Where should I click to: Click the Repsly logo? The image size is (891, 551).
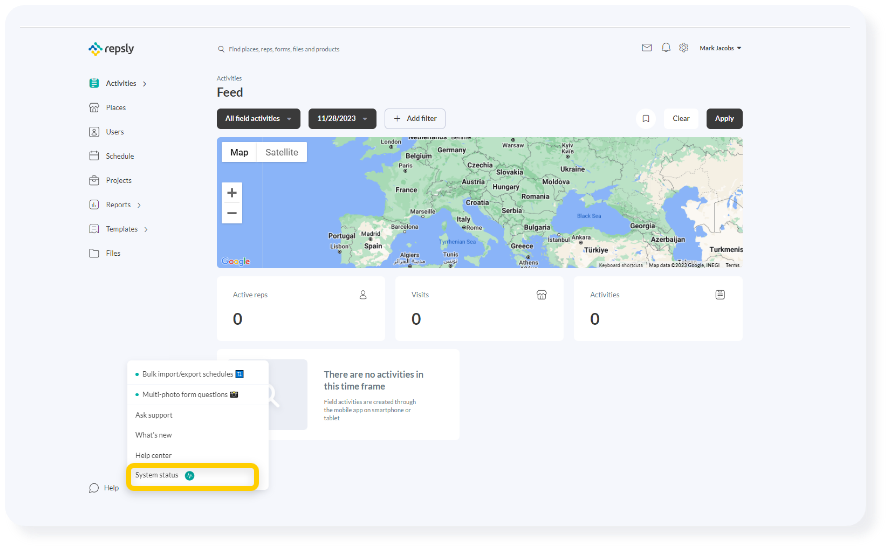(111, 48)
